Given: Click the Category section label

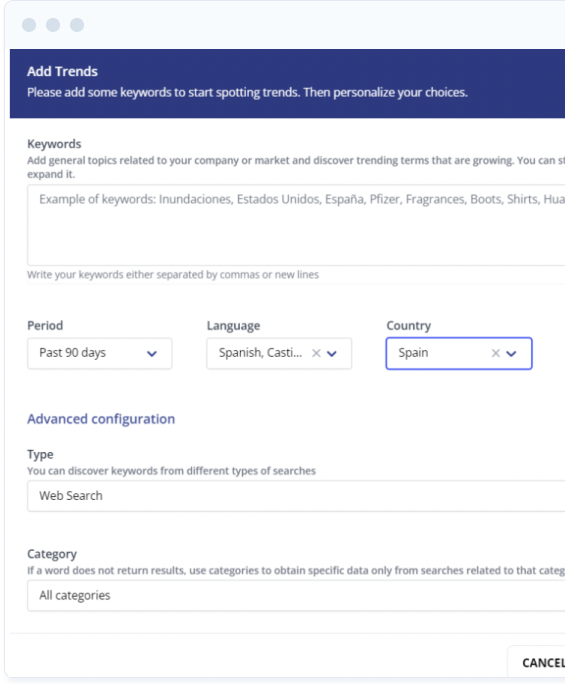Looking at the screenshot, I should click(52, 554).
